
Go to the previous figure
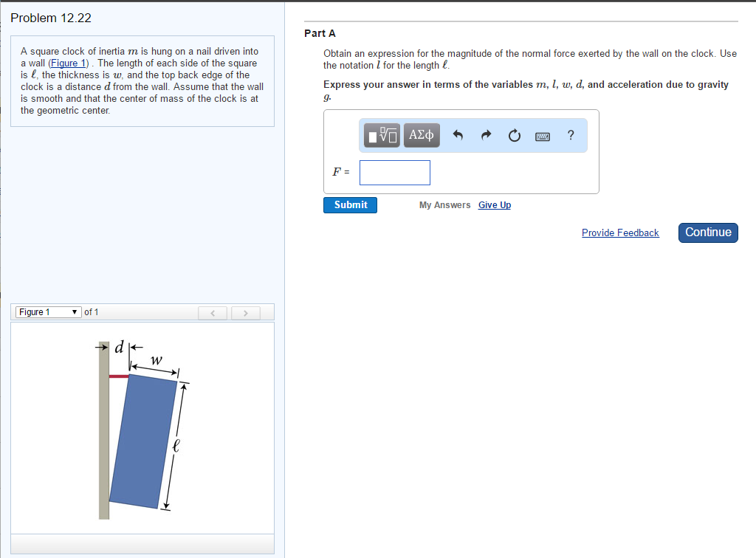(213, 312)
